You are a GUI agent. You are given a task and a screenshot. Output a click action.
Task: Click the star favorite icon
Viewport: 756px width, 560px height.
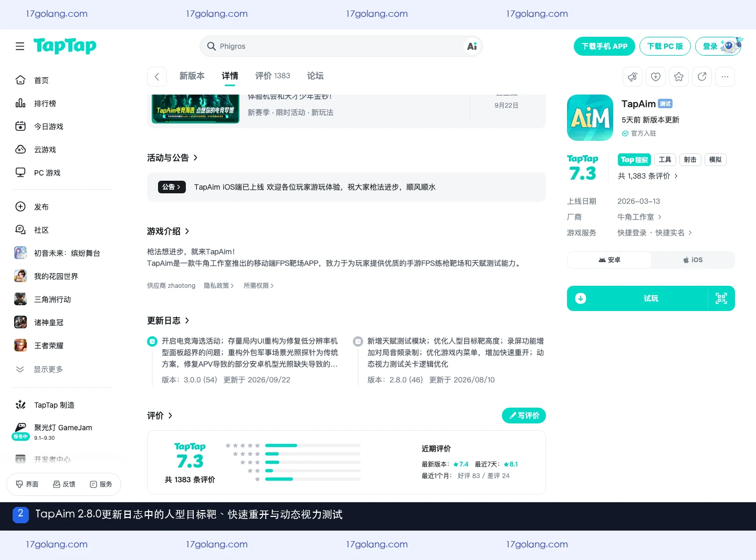[x=679, y=77]
